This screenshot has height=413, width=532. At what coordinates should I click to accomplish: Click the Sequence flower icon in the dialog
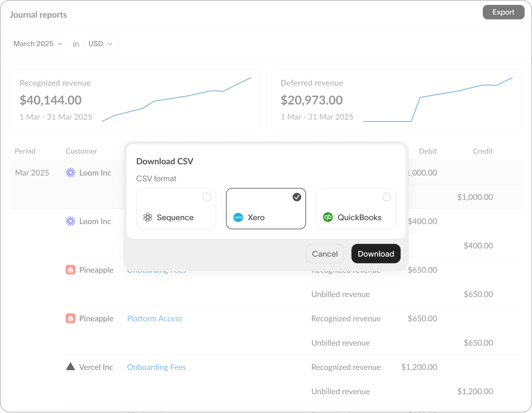pos(148,217)
